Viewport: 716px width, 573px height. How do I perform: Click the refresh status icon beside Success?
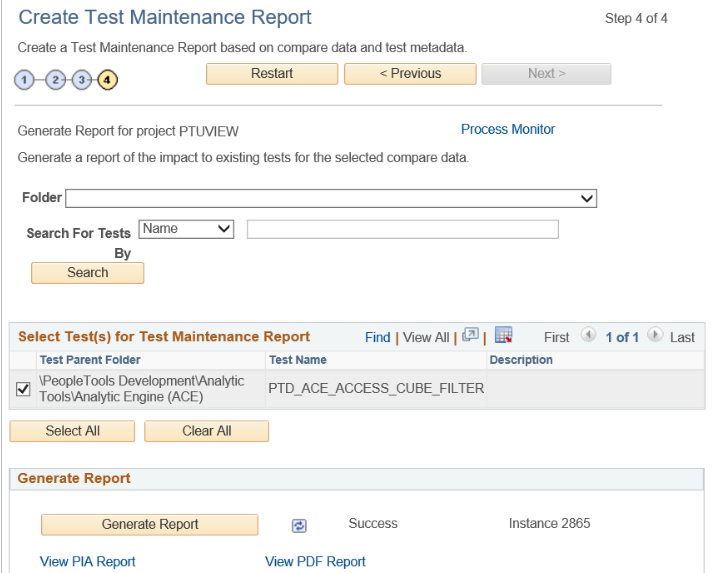click(298, 525)
